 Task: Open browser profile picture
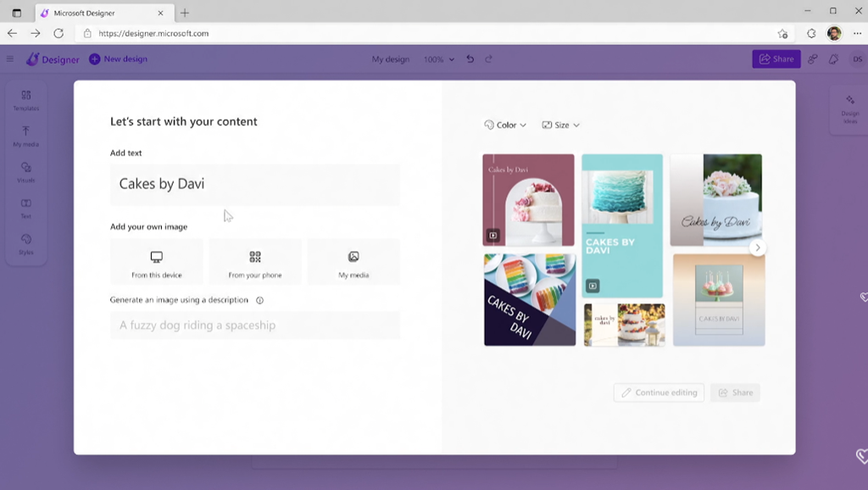[x=834, y=33]
